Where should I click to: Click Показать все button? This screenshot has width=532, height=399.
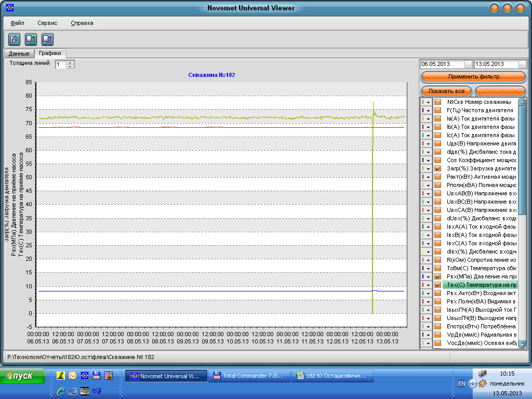coord(446,91)
